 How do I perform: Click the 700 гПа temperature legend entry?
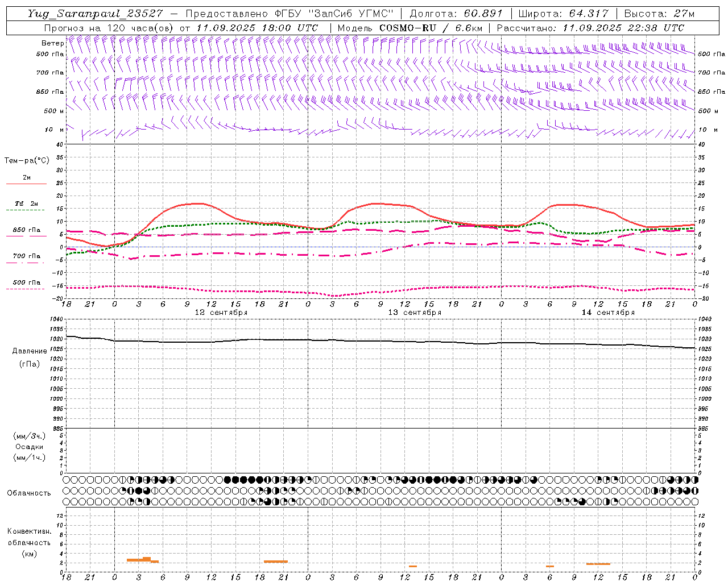point(27,256)
